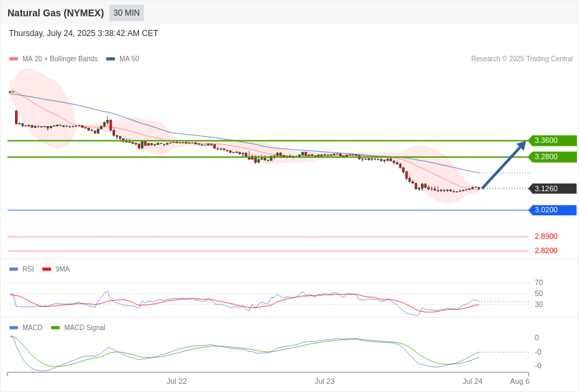This screenshot has height=392, width=579.
Task: Click the Jul 24 date axis label
Action: click(x=472, y=381)
